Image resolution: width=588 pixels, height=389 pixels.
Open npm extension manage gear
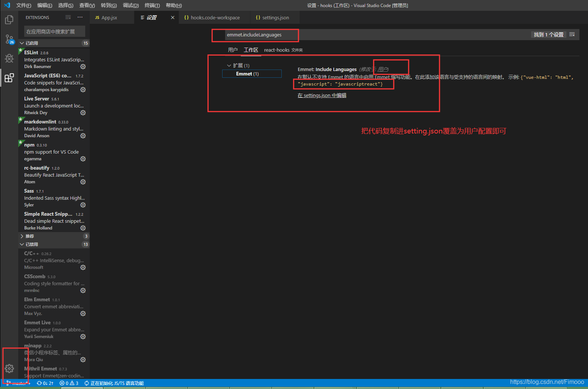point(83,159)
